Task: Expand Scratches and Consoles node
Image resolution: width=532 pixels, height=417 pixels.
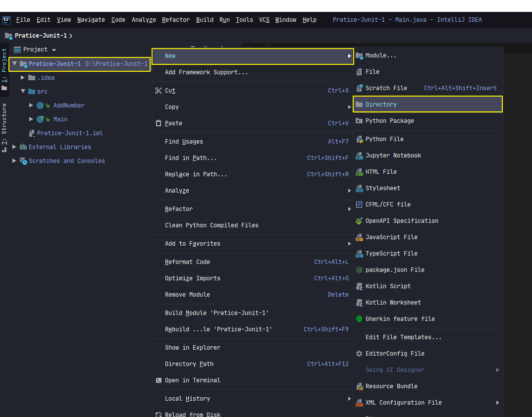Action: (14, 161)
